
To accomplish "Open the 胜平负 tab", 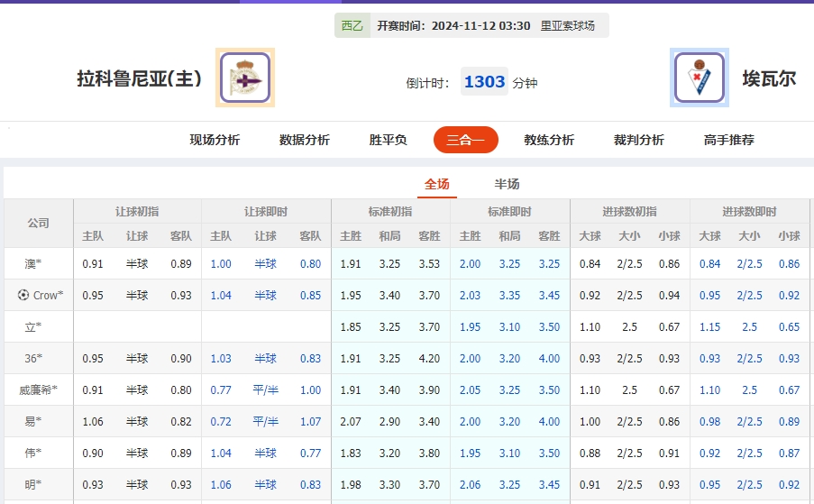I will 389,140.
